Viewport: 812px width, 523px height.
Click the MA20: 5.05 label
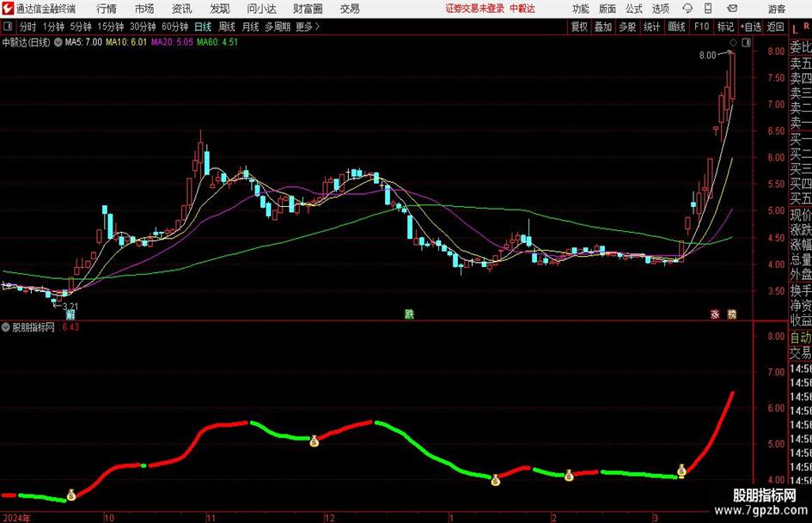(x=172, y=42)
